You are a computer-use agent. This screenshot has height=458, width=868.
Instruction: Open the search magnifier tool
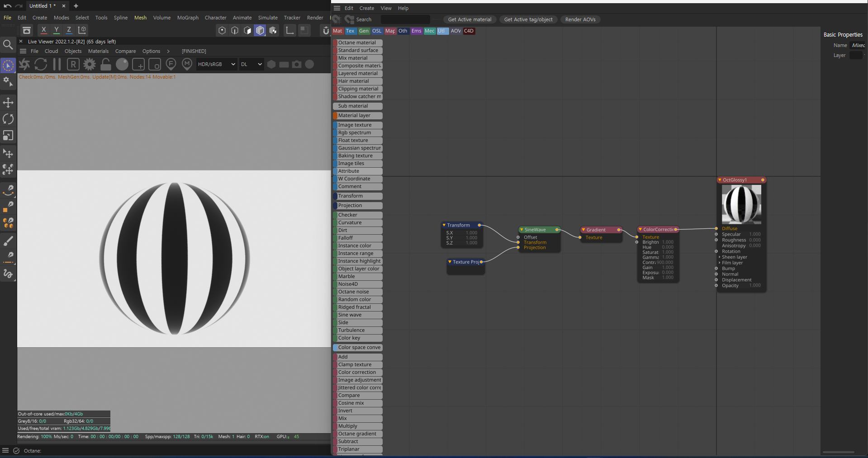[x=8, y=45]
